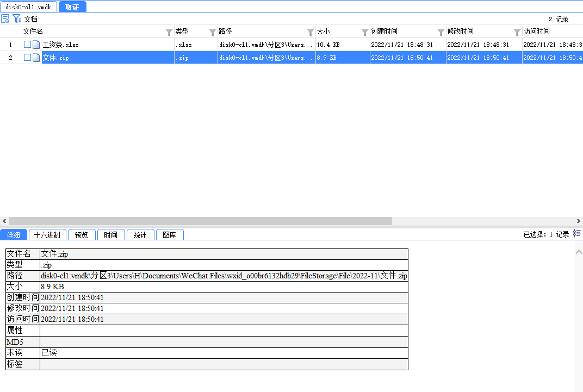Sort the list by 文件名 column header
The width and height of the screenshot is (583, 392).
click(82, 32)
